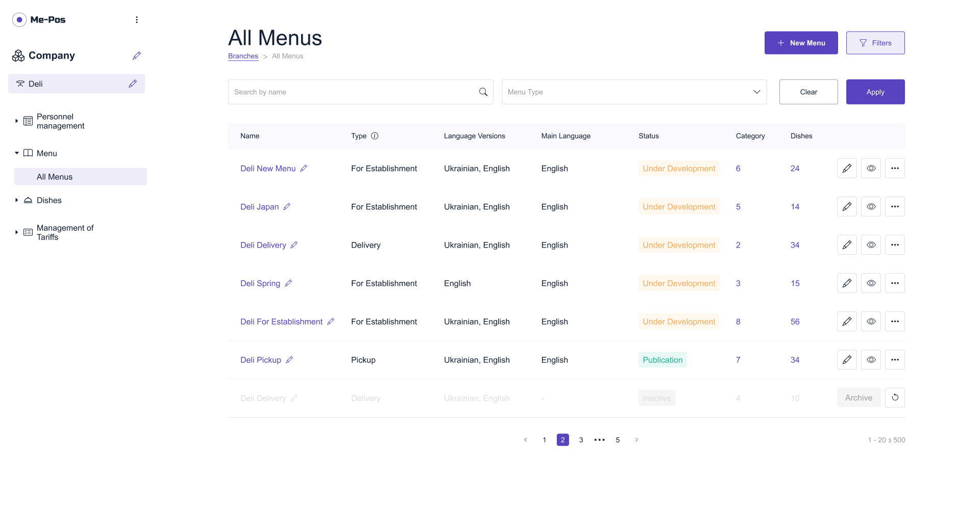The image size is (980, 532).
Task: Create a New Menu
Action: coord(801,43)
